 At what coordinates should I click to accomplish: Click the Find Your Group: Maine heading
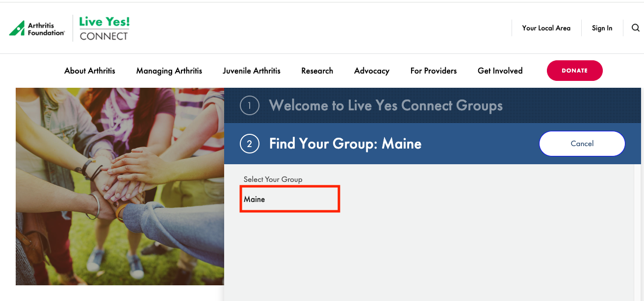345,144
